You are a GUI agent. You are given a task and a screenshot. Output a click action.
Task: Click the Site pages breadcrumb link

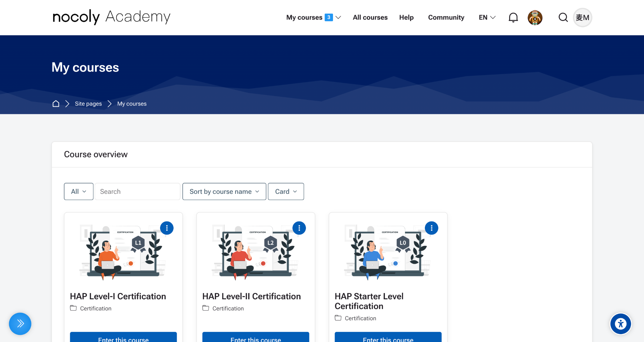[88, 104]
